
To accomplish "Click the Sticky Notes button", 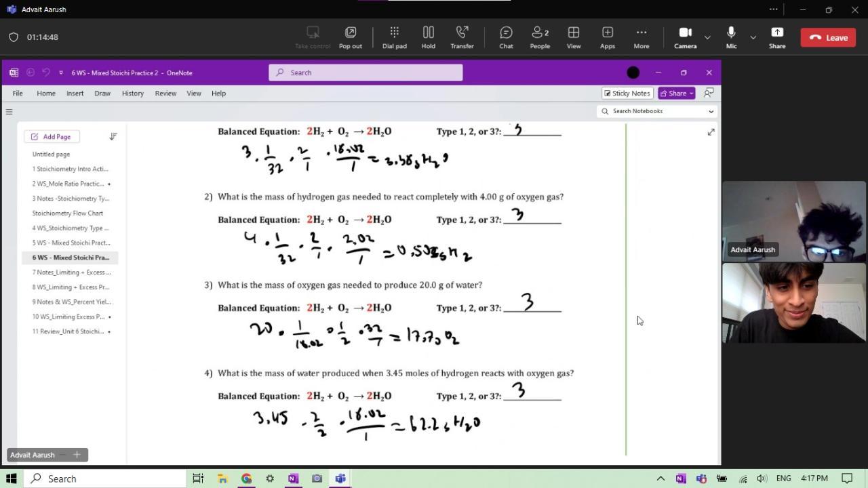I will (627, 93).
